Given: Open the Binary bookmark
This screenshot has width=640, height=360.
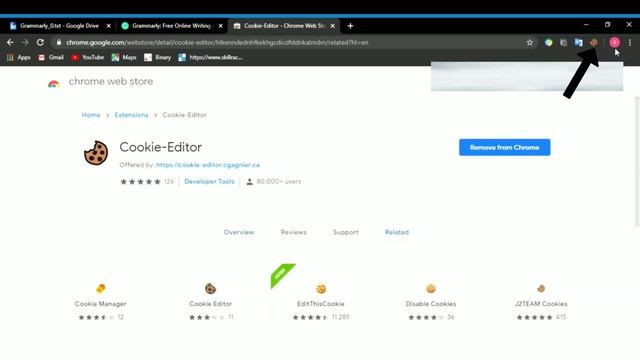Looking at the screenshot, I should pos(158,58).
